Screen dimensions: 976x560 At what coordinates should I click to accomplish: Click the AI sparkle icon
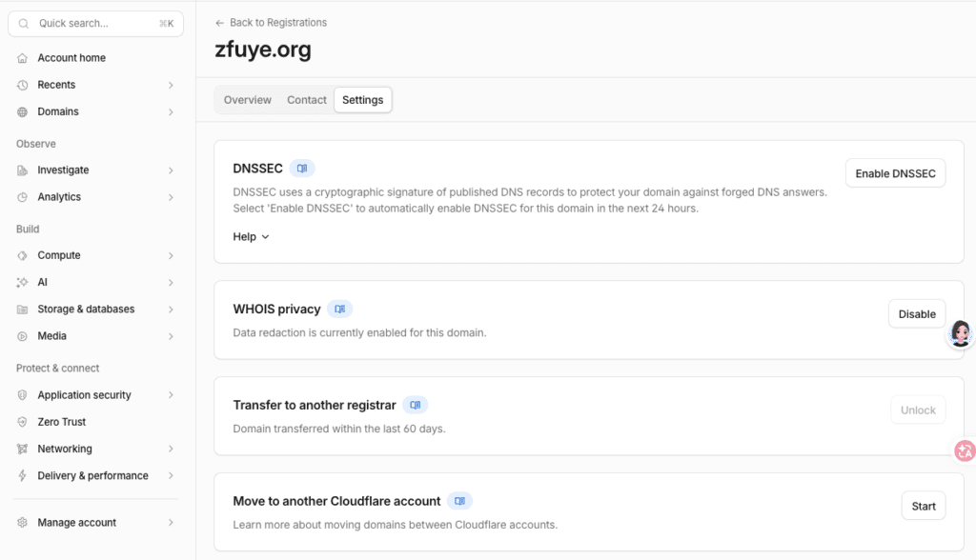tap(23, 283)
